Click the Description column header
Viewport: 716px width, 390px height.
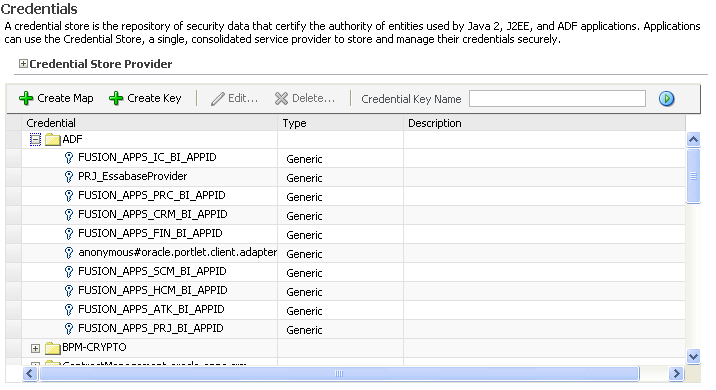[x=544, y=123]
